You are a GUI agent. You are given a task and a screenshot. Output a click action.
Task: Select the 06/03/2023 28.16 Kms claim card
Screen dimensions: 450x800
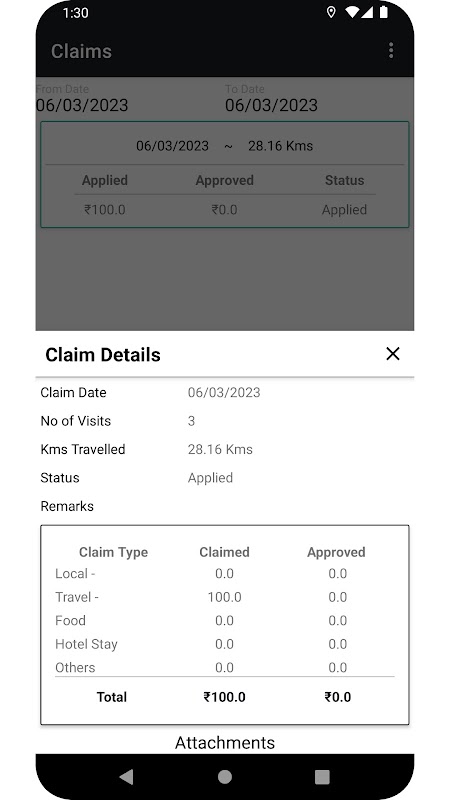pyautogui.click(x=224, y=174)
